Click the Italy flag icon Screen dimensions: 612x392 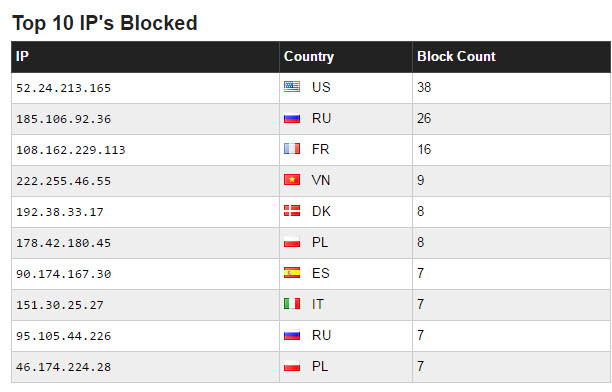click(292, 304)
